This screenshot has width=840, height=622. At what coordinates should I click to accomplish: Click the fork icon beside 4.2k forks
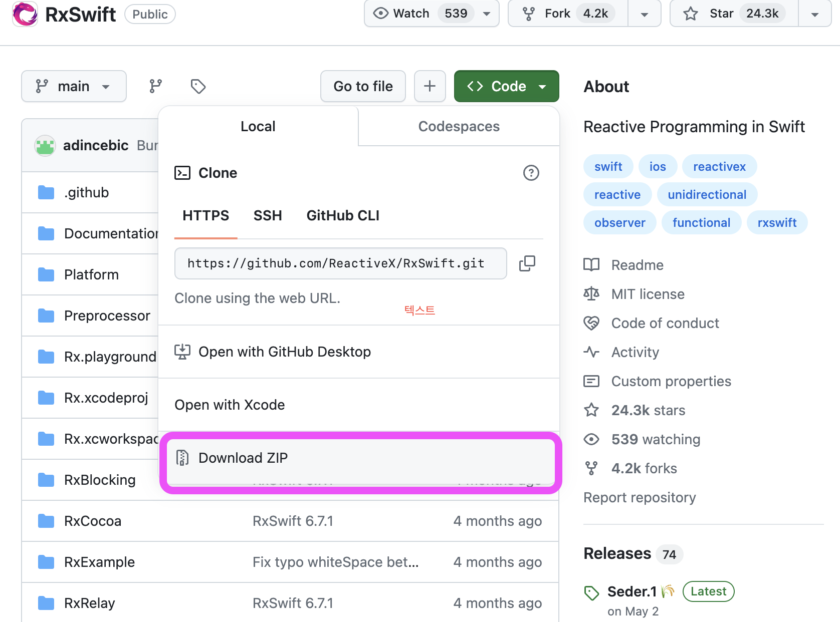tap(591, 468)
